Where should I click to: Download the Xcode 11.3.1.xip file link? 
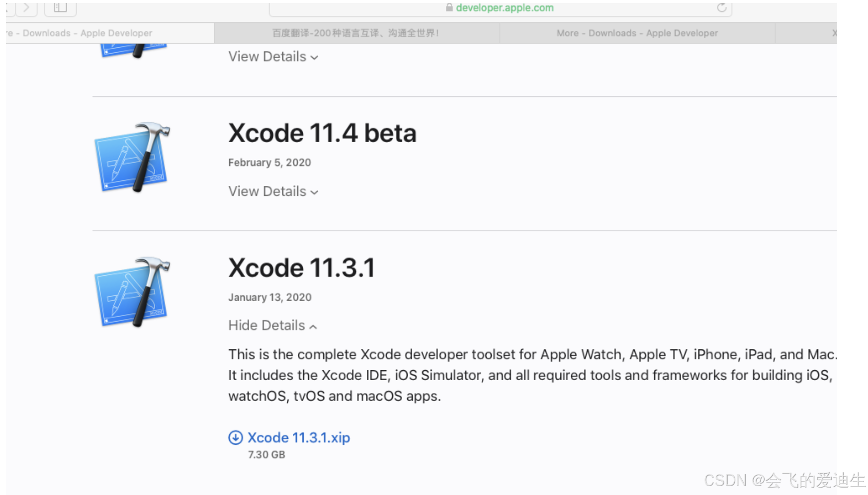point(299,437)
